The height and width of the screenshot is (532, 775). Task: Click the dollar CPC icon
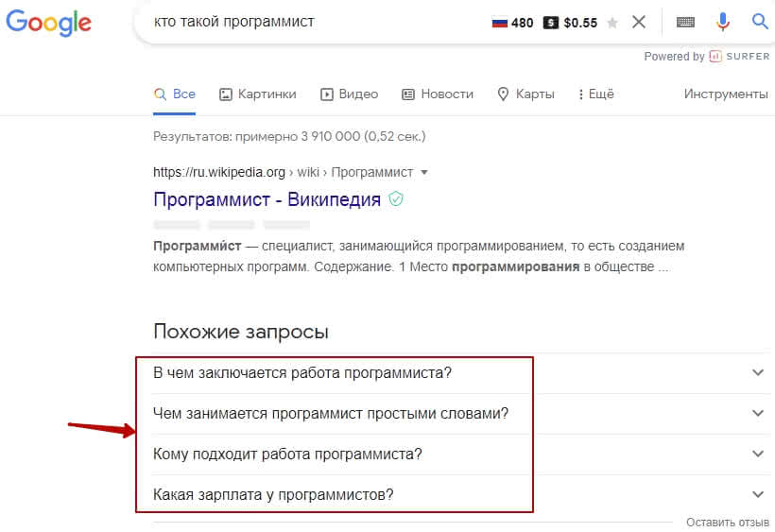click(x=551, y=23)
